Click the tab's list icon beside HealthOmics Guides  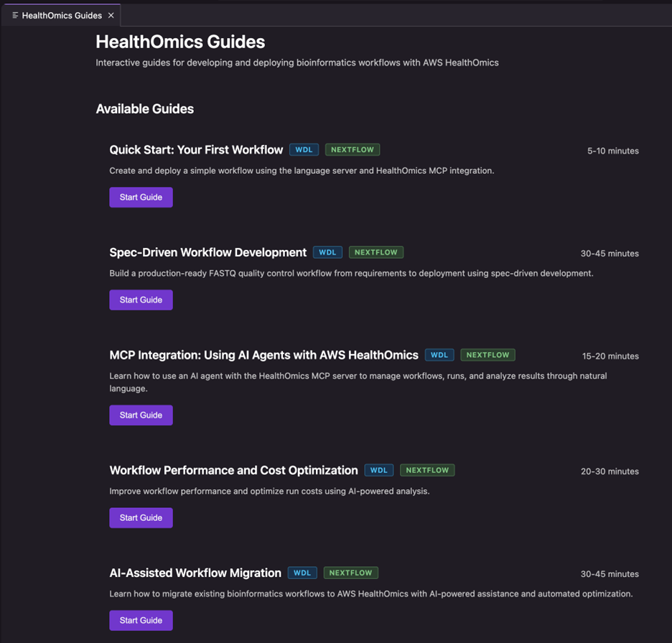15,15
